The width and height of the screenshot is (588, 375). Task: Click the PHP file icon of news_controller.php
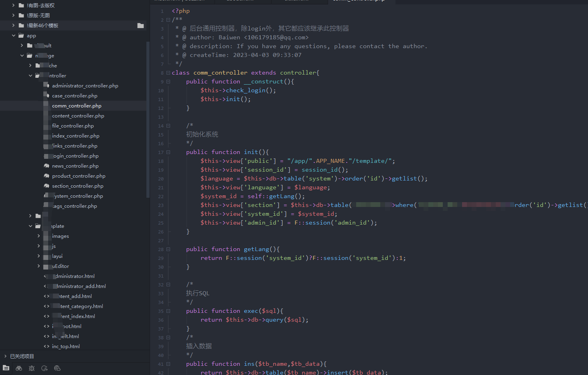[x=47, y=166]
